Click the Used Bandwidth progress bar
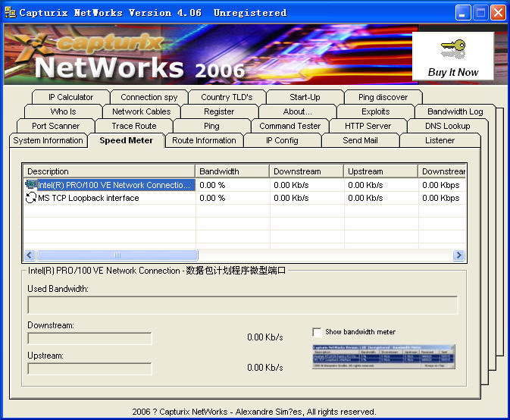 click(x=242, y=306)
